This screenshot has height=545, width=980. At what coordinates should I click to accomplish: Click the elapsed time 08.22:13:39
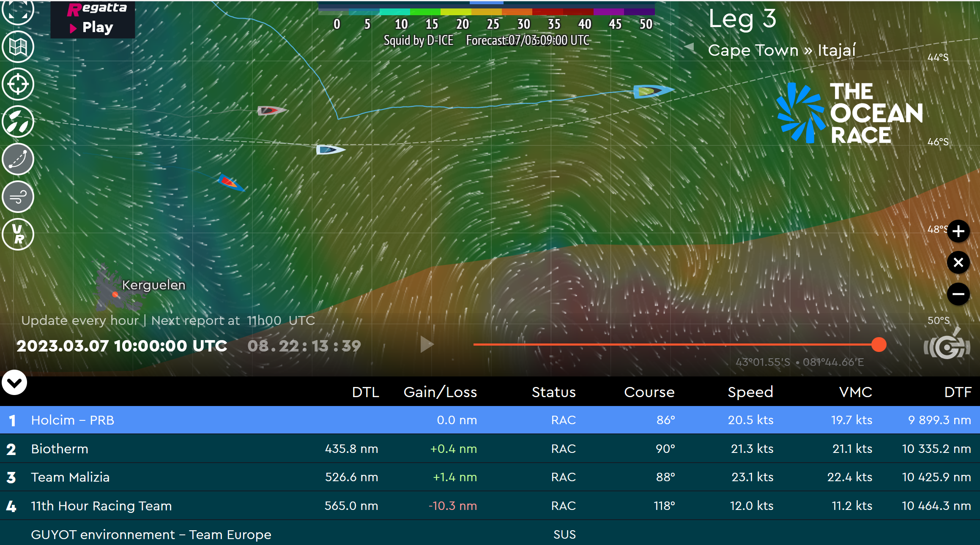[x=304, y=346]
